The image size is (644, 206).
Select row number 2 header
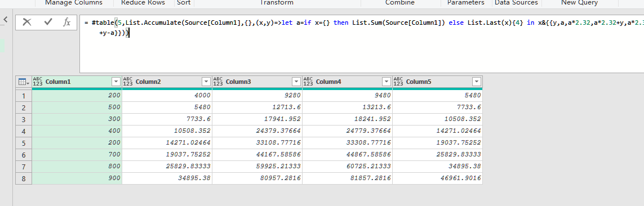click(x=24, y=108)
